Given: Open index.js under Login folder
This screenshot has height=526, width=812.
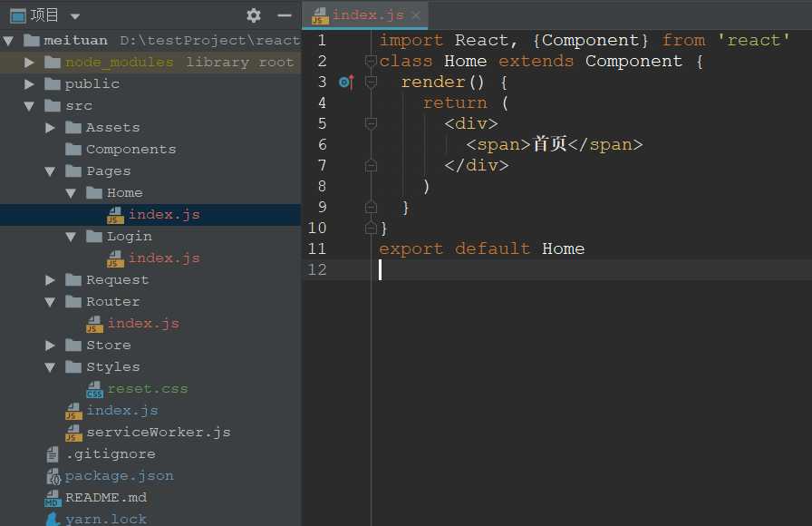Looking at the screenshot, I should (164, 258).
